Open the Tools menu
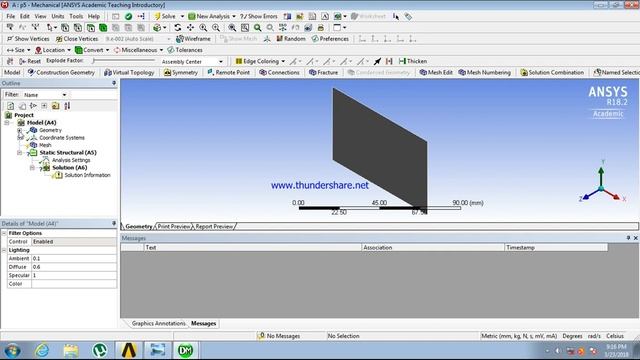Screen dimensions: 640x360 tap(76, 16)
